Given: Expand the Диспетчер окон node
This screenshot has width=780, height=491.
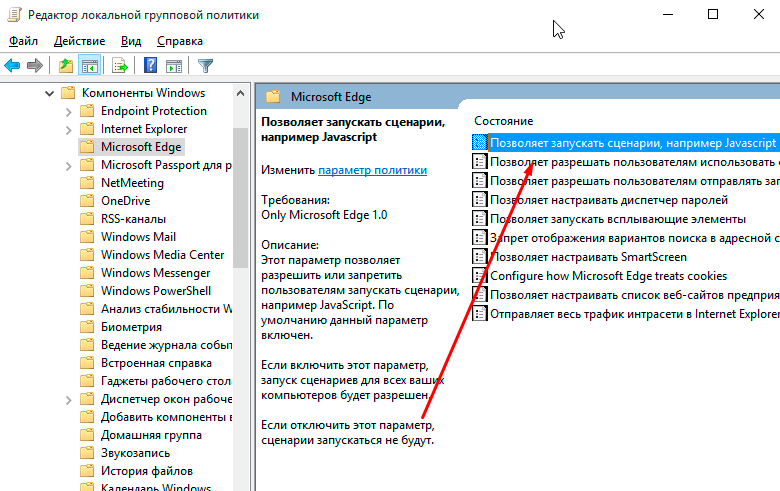Looking at the screenshot, I should [69, 399].
